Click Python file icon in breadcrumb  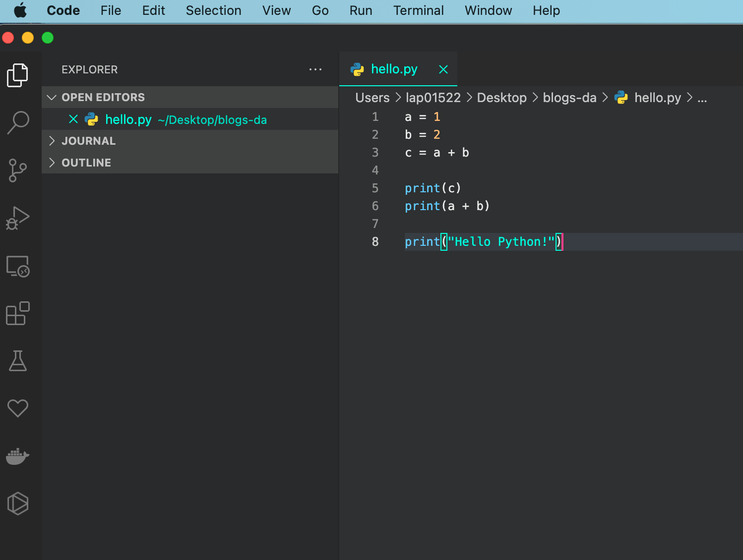[621, 98]
